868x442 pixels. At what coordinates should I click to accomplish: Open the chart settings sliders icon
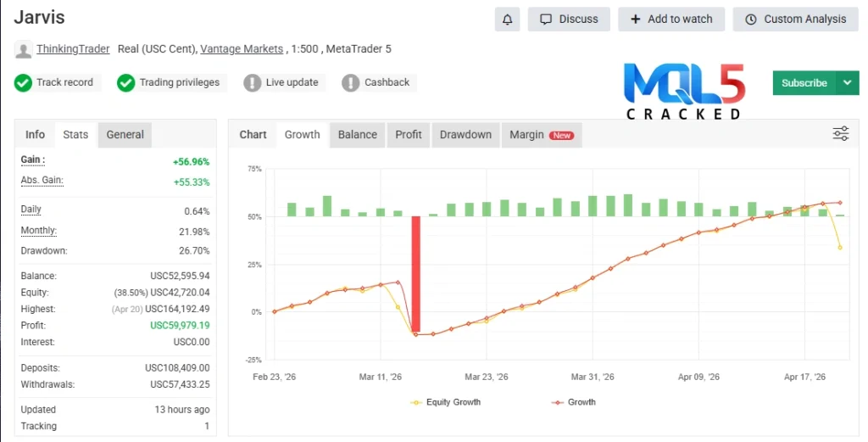tap(841, 133)
